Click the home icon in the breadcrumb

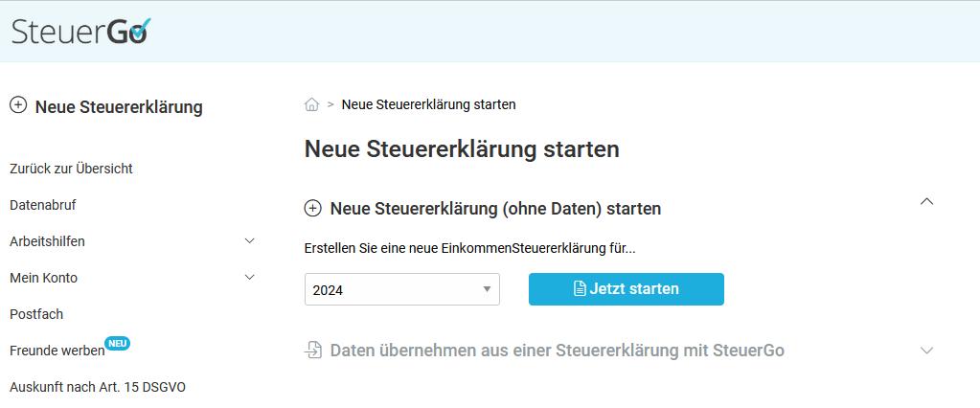coord(311,104)
